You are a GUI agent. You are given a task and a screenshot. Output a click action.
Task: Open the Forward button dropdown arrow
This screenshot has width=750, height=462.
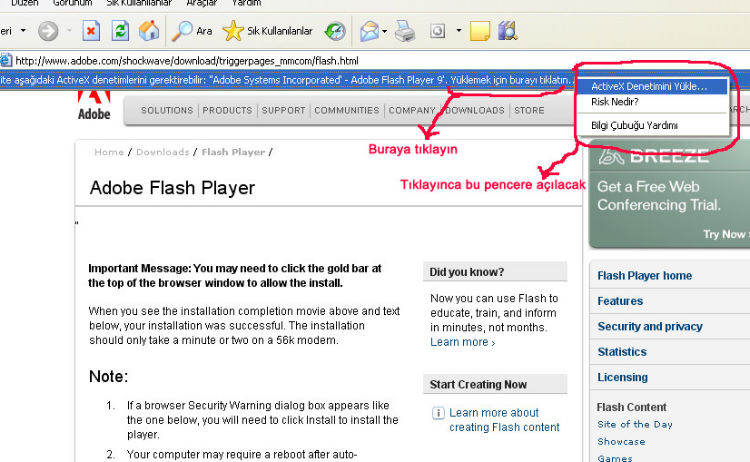coord(69,31)
